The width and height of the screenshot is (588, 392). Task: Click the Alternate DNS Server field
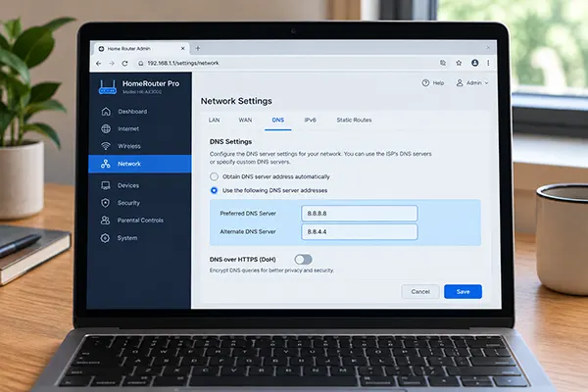click(360, 232)
